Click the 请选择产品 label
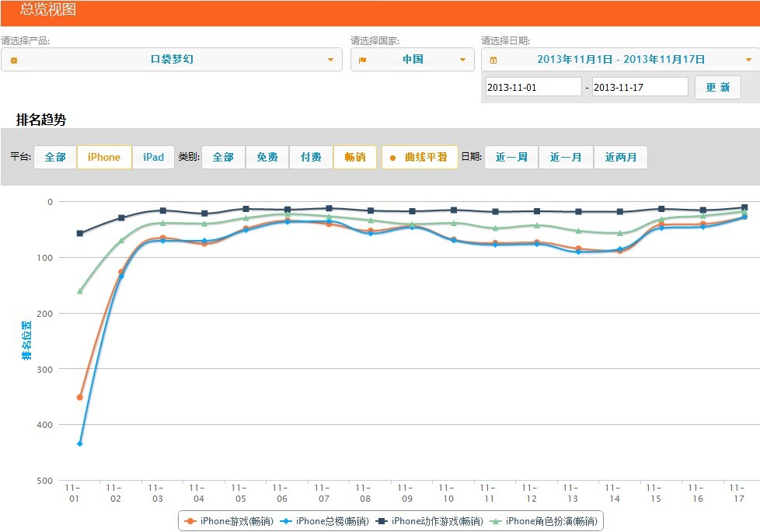The image size is (760, 532). 25,40
